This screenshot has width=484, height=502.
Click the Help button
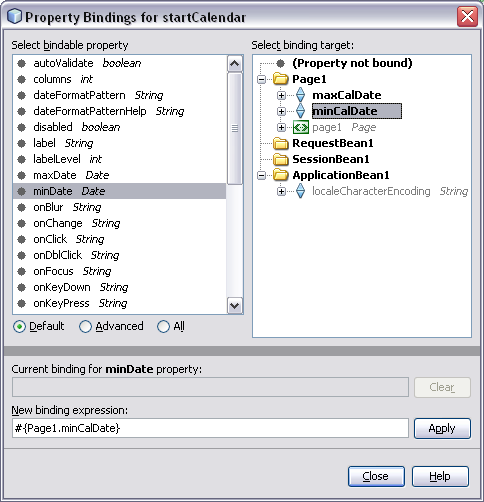(440, 476)
